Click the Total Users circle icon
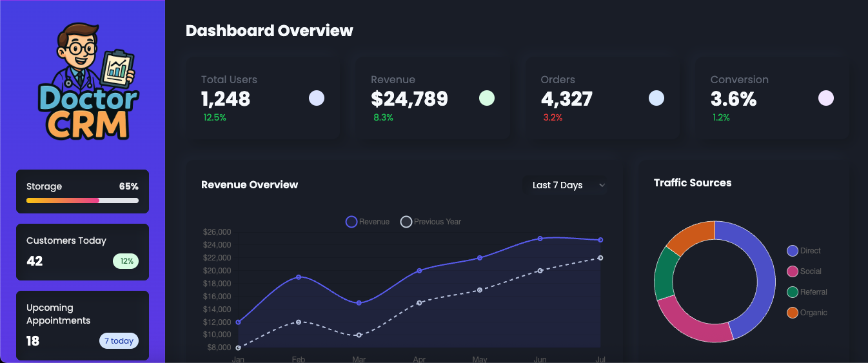This screenshot has width=868, height=363. 317,98
